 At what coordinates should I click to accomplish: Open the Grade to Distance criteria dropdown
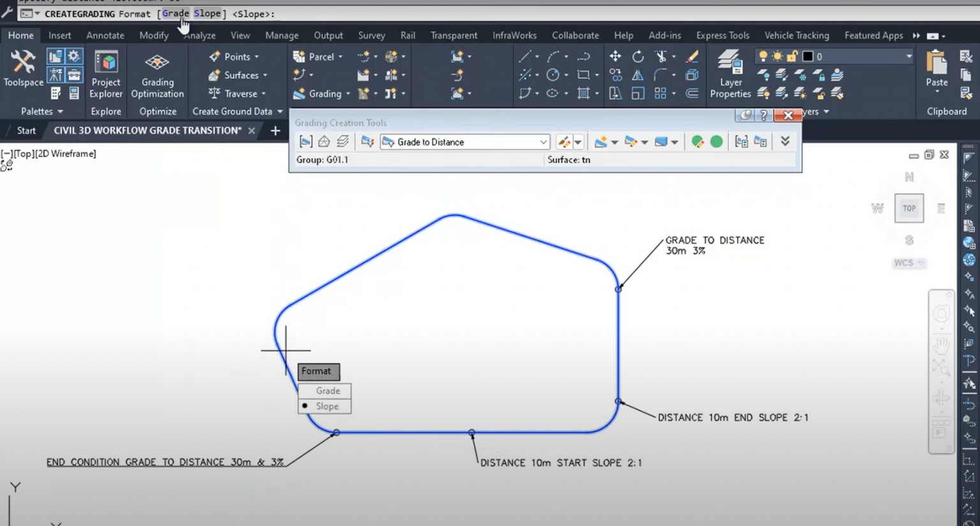coord(543,142)
